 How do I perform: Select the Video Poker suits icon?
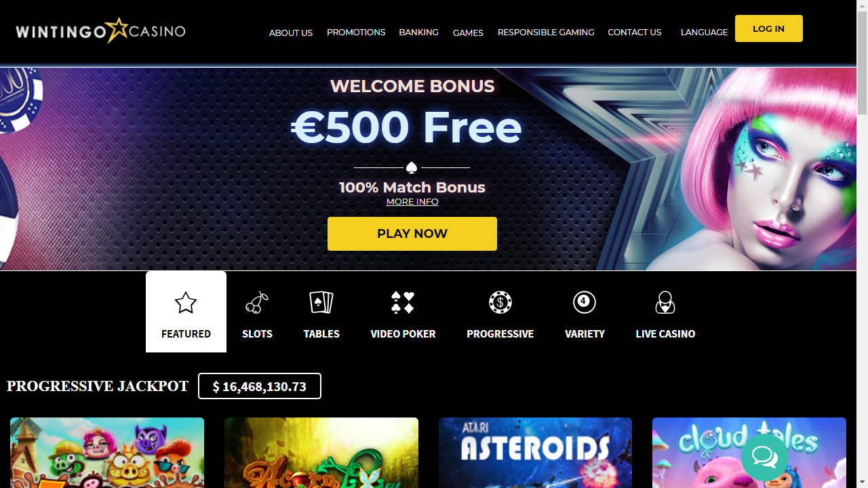(403, 302)
